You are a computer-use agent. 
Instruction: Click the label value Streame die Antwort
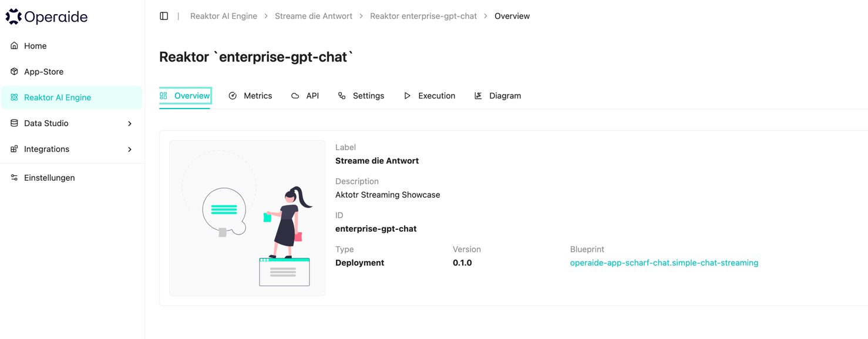[x=377, y=161]
